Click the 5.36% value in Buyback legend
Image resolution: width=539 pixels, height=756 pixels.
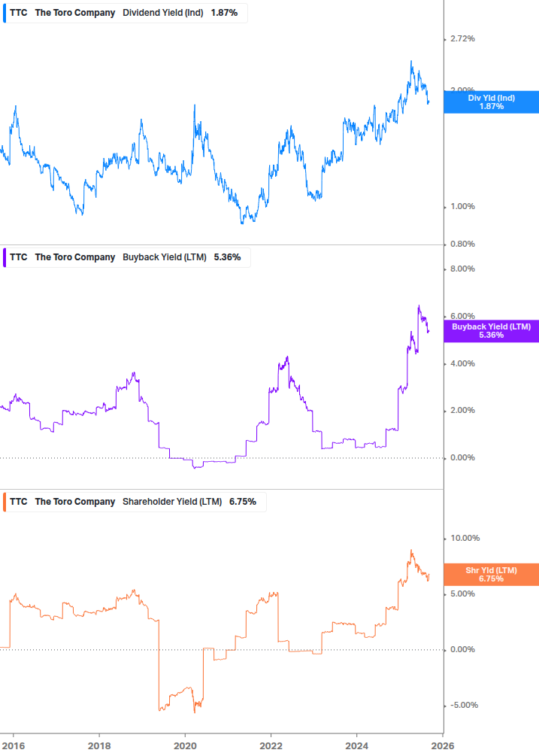pos(227,257)
